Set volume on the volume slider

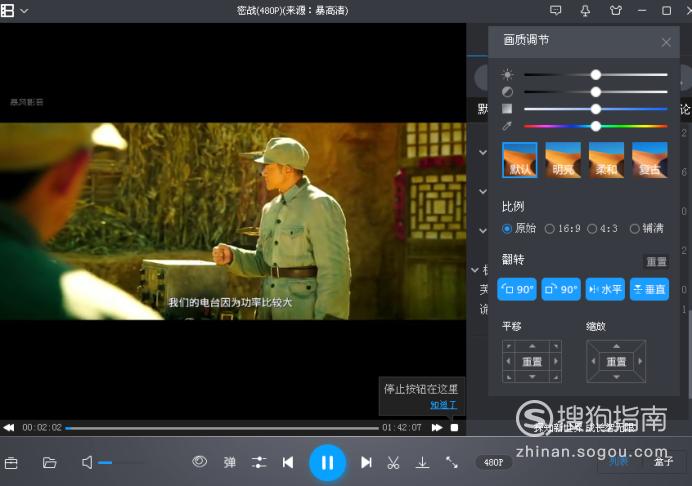point(121,463)
